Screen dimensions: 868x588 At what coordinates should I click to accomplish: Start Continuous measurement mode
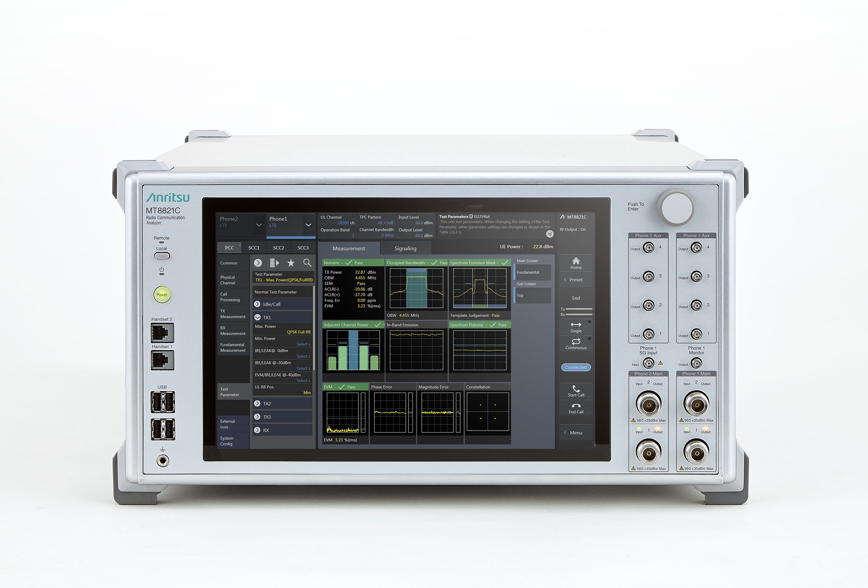tap(576, 344)
